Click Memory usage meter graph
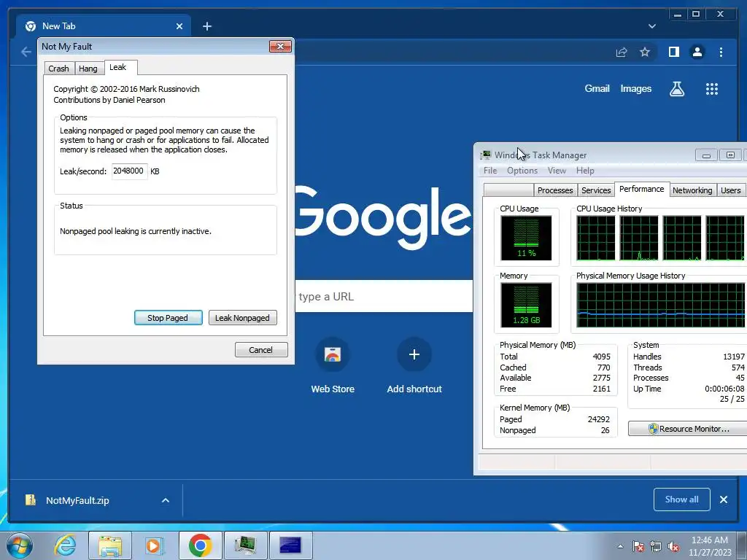Image resolution: width=747 pixels, height=560 pixels. coord(526,305)
